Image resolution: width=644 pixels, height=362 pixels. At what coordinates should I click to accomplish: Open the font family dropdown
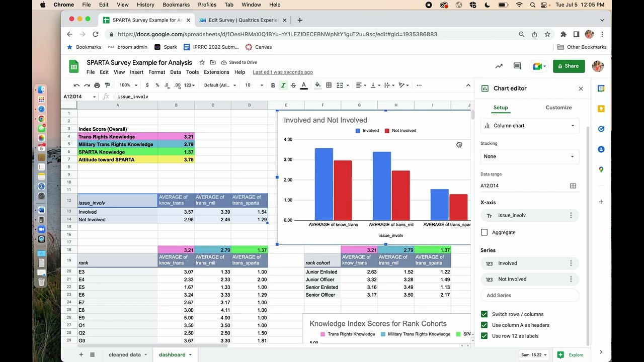pos(220,85)
